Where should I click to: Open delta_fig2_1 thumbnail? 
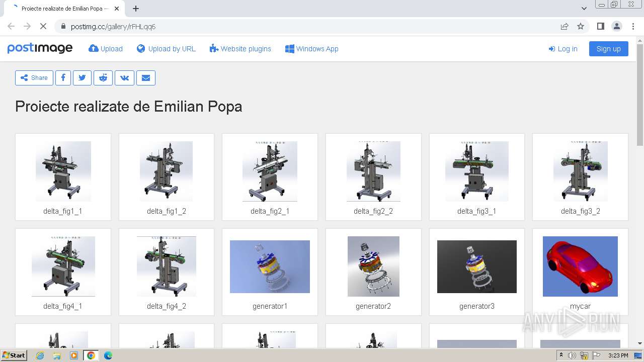(x=270, y=171)
